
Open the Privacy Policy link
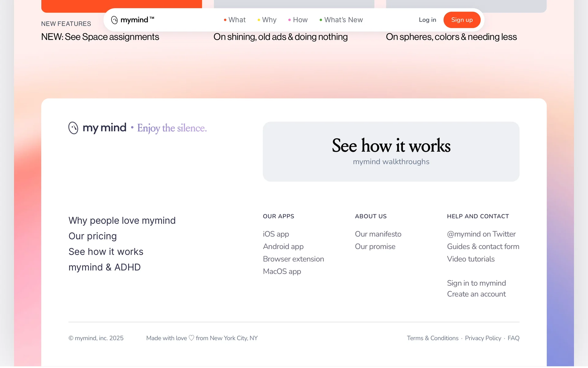483,338
